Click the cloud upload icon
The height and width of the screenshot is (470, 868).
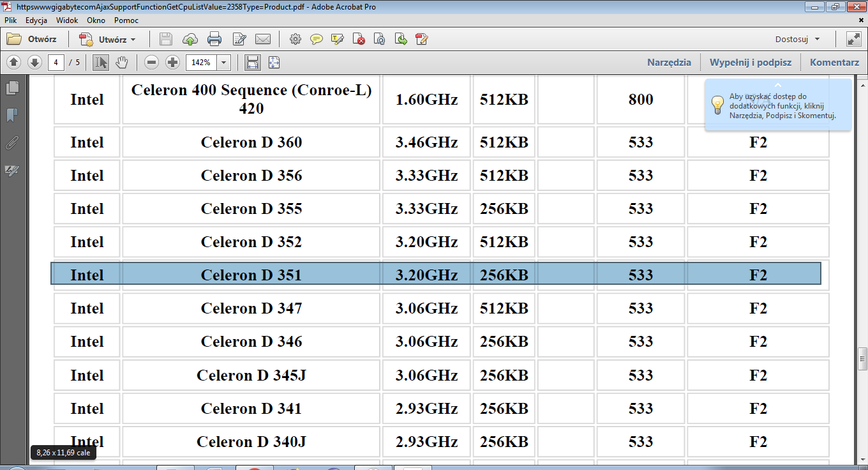190,39
